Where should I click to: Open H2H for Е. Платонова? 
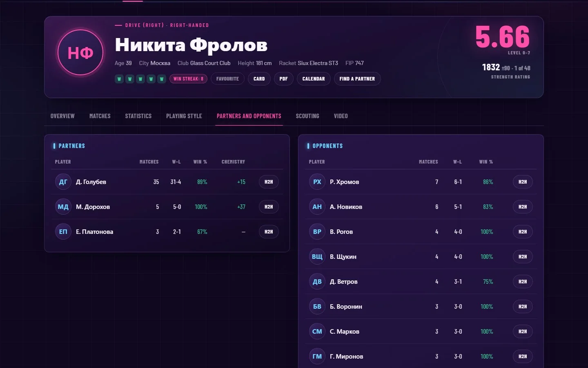click(x=269, y=232)
